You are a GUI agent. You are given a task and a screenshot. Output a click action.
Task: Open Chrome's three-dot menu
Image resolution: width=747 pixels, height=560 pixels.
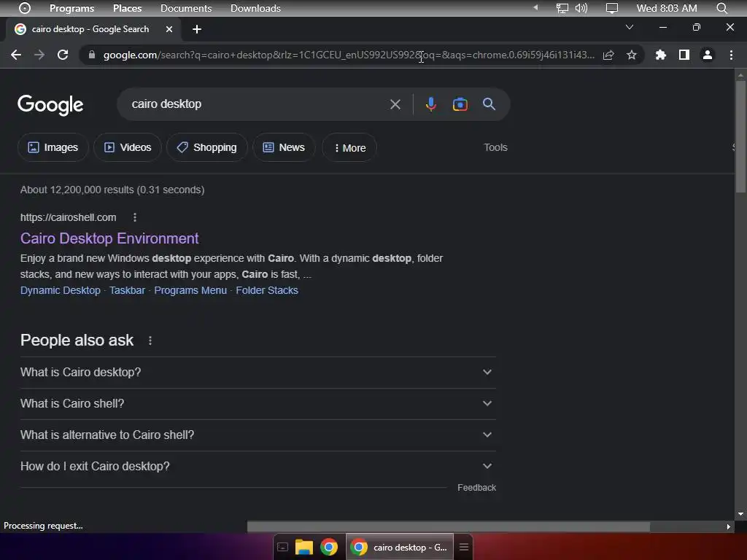coord(731,55)
